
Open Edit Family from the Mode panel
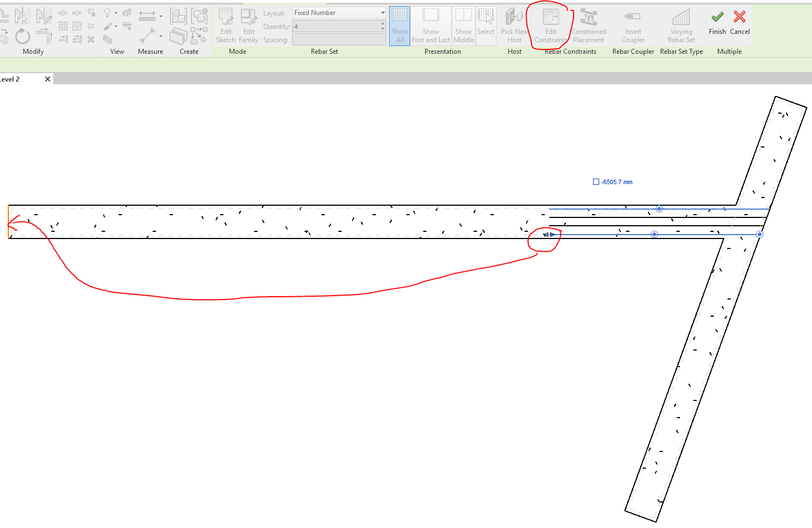(x=248, y=26)
